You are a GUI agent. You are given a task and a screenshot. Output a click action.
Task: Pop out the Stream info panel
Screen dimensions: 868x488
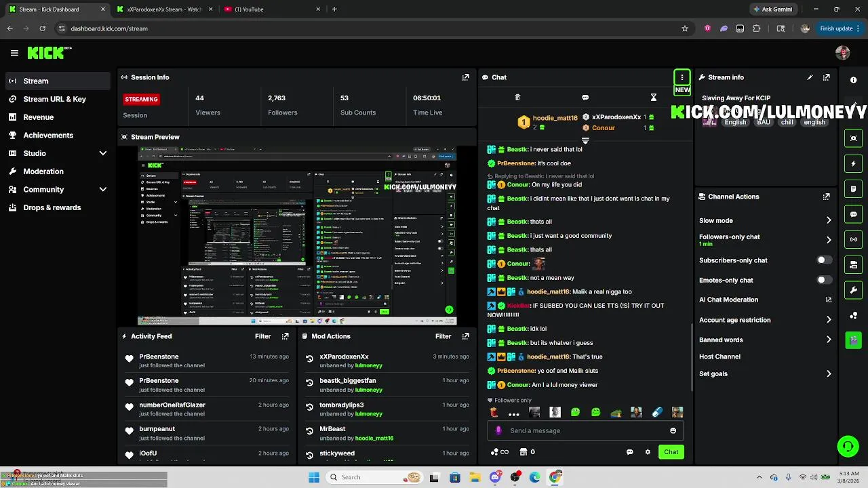click(826, 77)
